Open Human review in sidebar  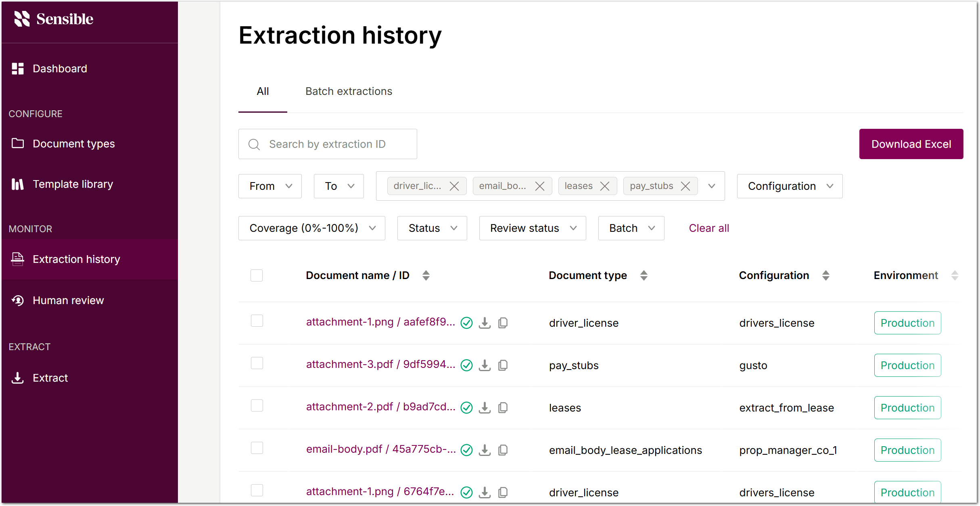(x=68, y=300)
